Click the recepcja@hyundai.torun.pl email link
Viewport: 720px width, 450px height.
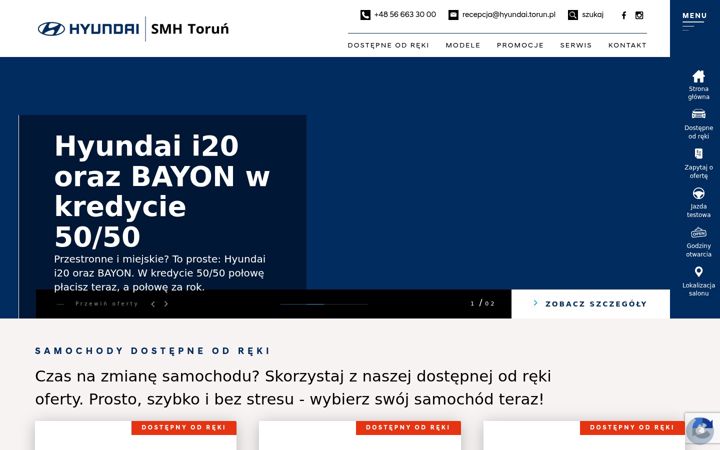tap(509, 15)
